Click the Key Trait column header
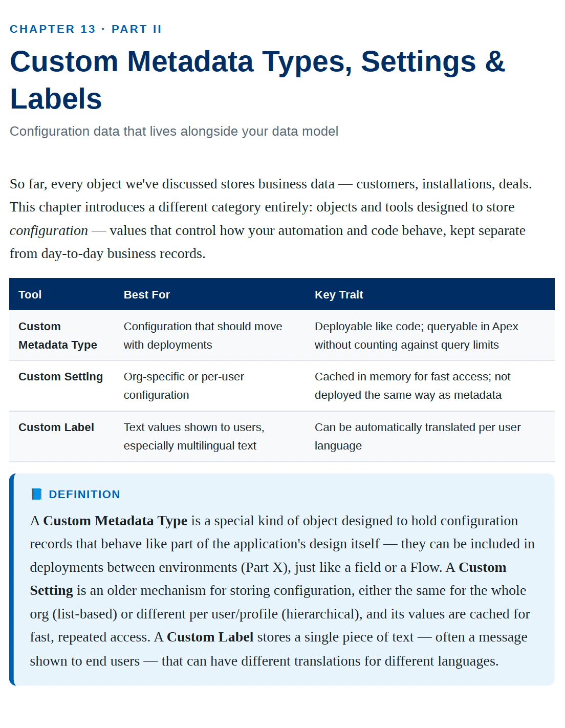Image resolution: width=565 pixels, height=728 pixels. point(339,294)
